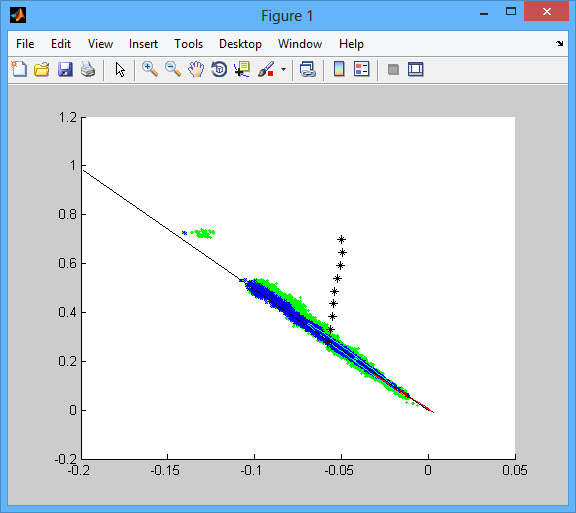Select the Rotate 3D tool
This screenshot has height=513, width=576.
(x=219, y=69)
